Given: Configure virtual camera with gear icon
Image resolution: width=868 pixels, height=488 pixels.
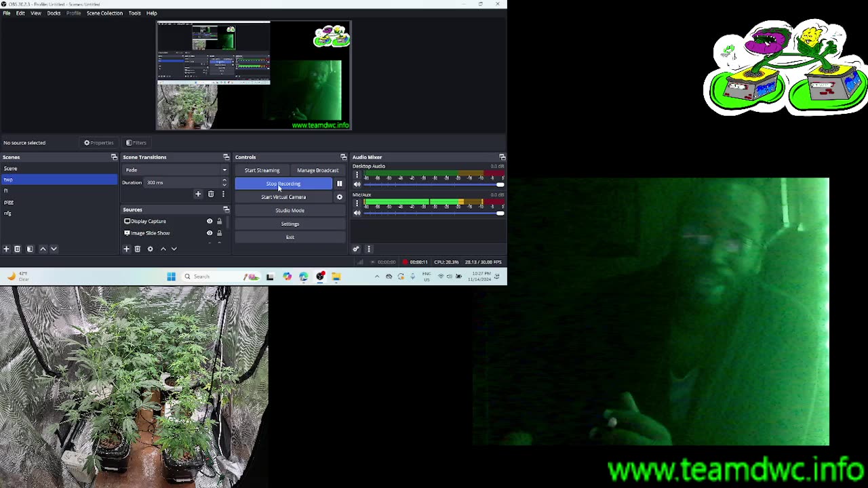Looking at the screenshot, I should [340, 197].
